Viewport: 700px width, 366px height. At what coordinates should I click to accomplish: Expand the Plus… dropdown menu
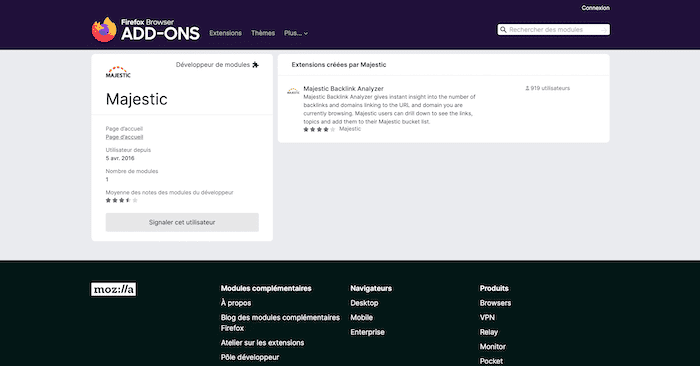296,33
